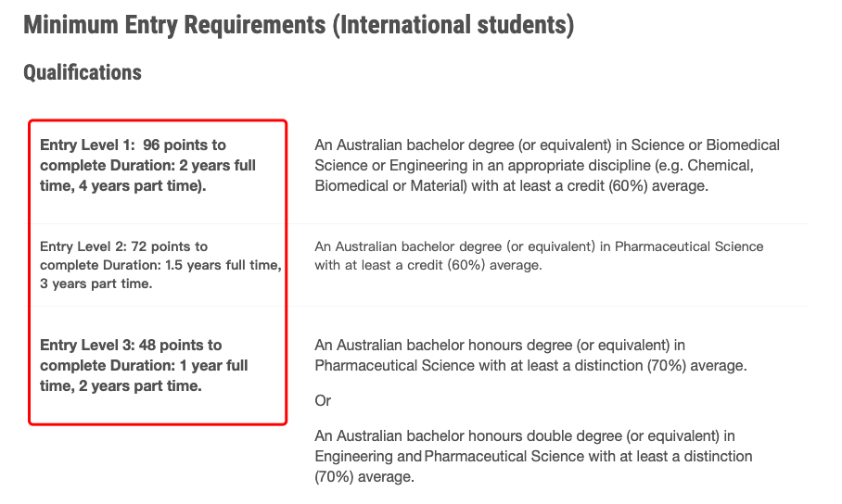This screenshot has height=504, width=842.
Task: Click the standalone 'Or' text
Action: pyautogui.click(x=323, y=401)
